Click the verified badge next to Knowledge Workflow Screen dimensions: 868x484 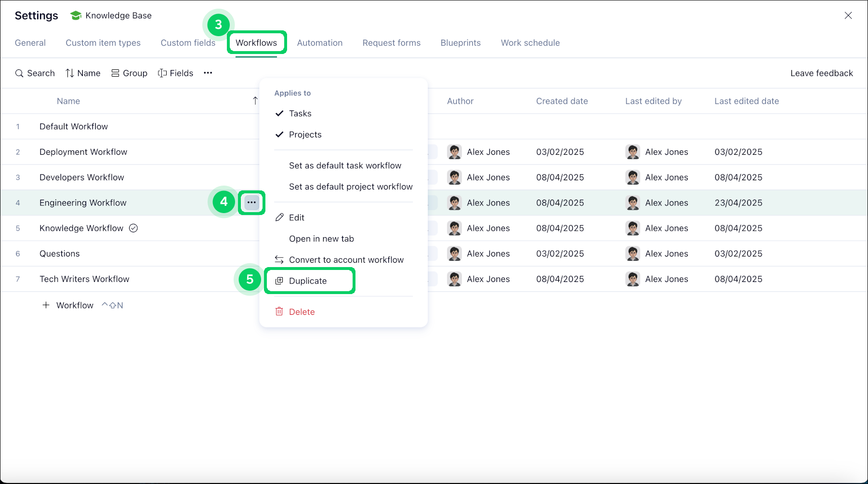[133, 228]
